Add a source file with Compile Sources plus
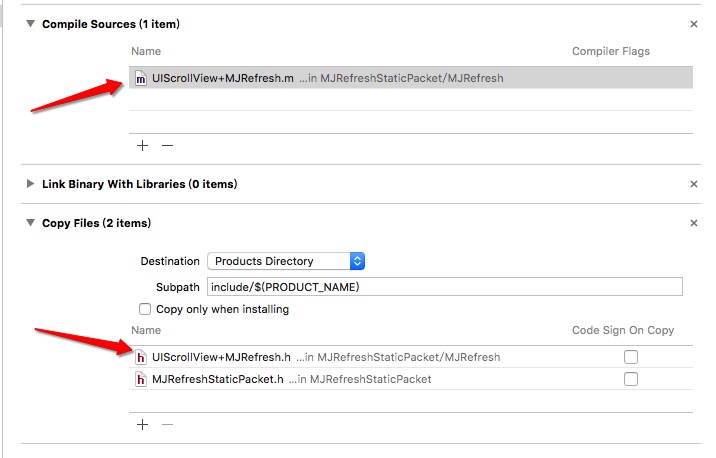Viewport: 716px width, 458px height. coord(142,145)
